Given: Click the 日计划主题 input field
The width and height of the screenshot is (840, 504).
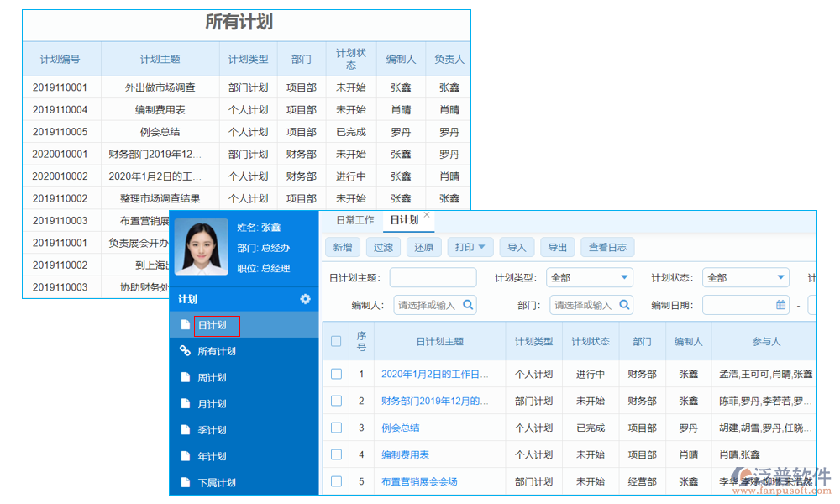Looking at the screenshot, I should pyautogui.click(x=433, y=277).
